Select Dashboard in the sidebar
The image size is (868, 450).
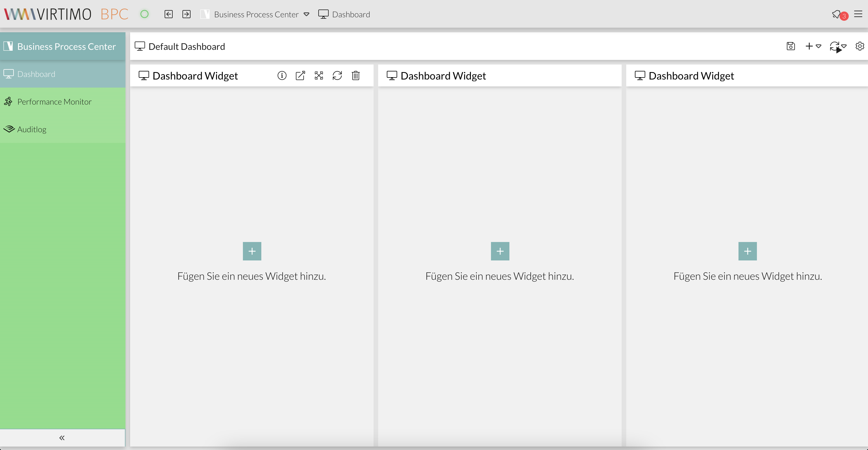tap(36, 74)
